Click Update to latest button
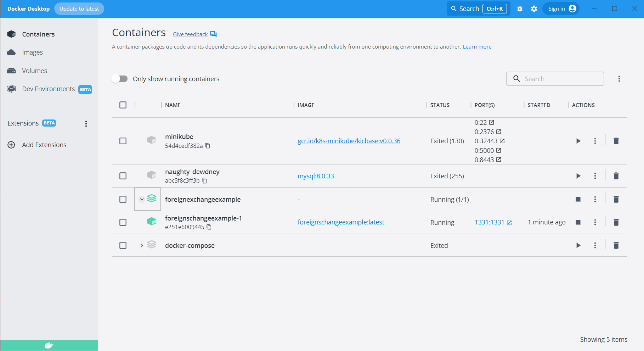The height and width of the screenshot is (351, 644). (79, 9)
